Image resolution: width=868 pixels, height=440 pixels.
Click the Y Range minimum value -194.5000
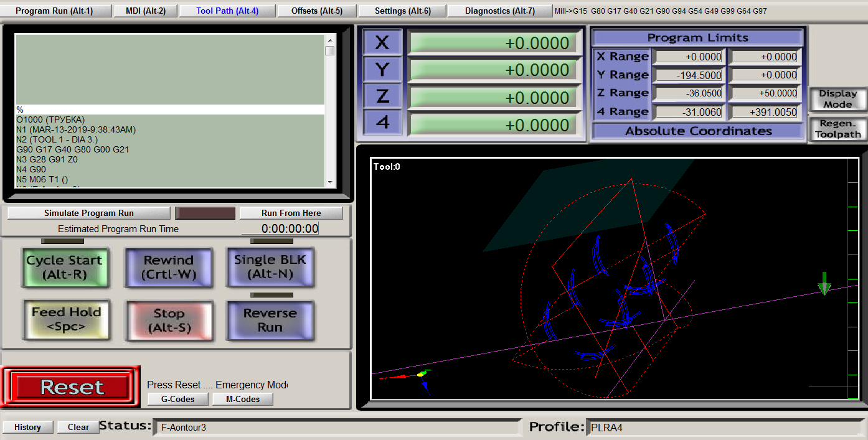click(x=689, y=75)
